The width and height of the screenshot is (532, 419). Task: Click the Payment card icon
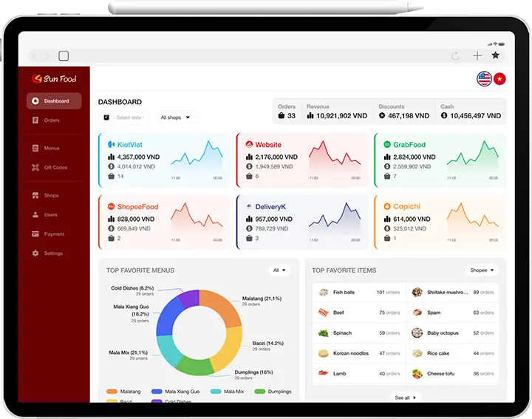click(x=35, y=234)
